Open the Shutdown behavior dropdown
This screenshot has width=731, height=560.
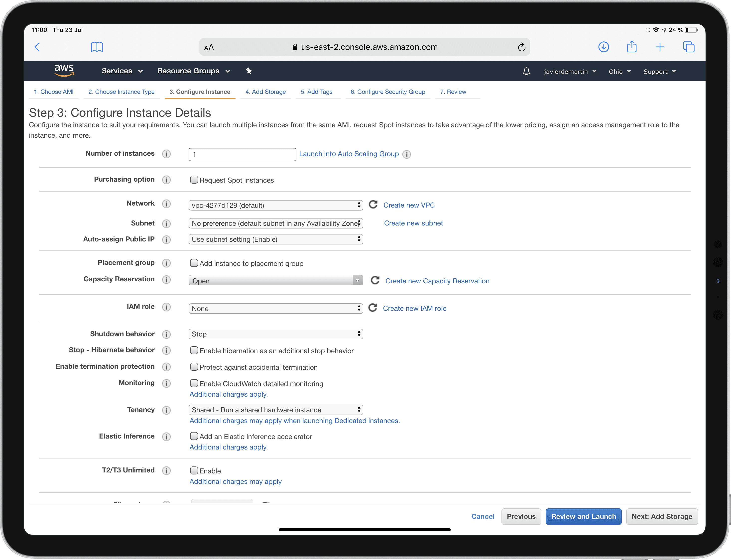[x=276, y=334]
